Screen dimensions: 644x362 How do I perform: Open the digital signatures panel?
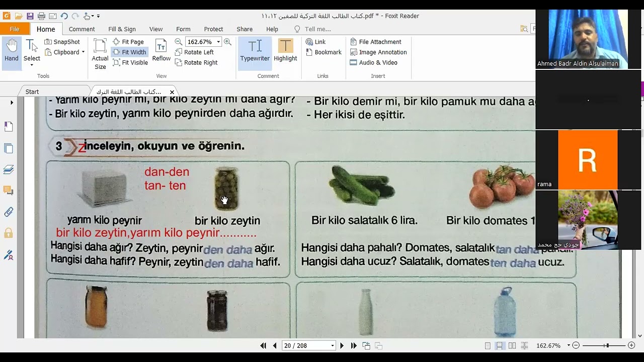[9, 255]
